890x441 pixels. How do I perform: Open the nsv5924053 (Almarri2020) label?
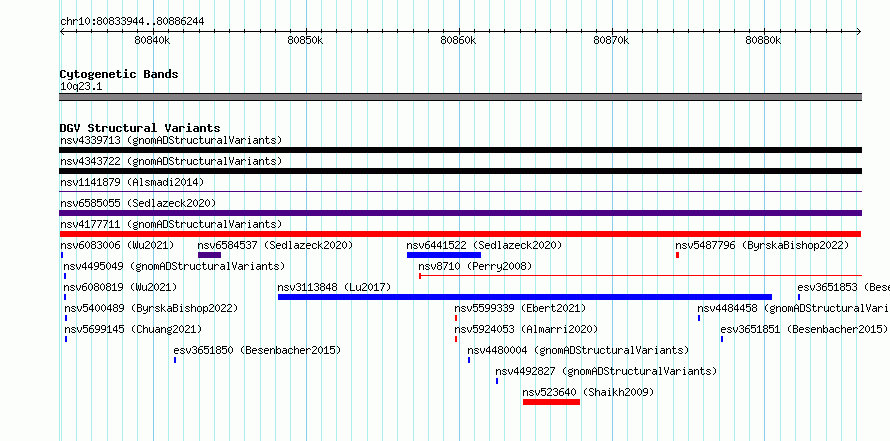pyautogui.click(x=526, y=329)
